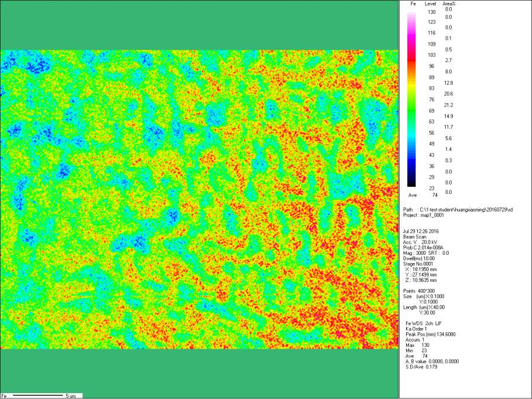Click the date "Jul 29 12:26 2016"
The image size is (532, 399).
(x=421, y=231)
